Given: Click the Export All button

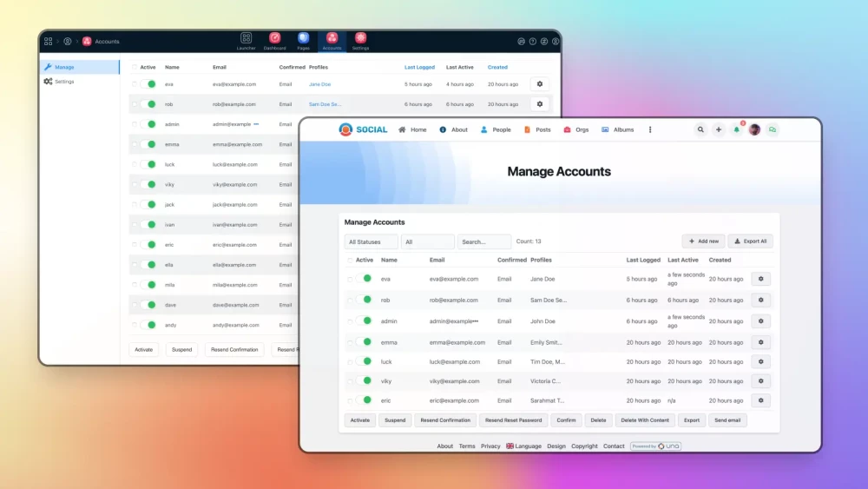Looking at the screenshot, I should (x=750, y=241).
